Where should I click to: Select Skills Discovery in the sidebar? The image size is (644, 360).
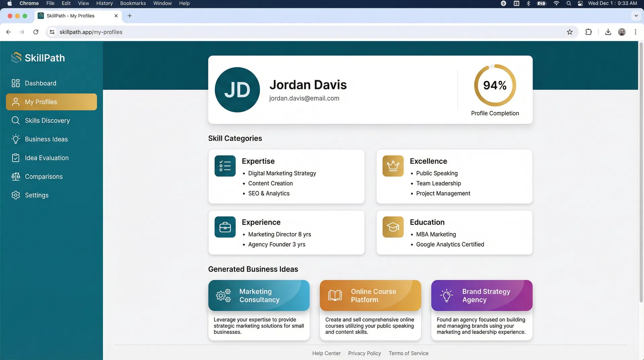(47, 120)
